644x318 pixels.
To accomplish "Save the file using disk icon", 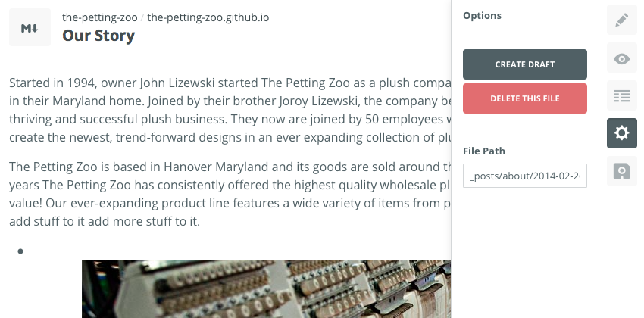I will [621, 172].
